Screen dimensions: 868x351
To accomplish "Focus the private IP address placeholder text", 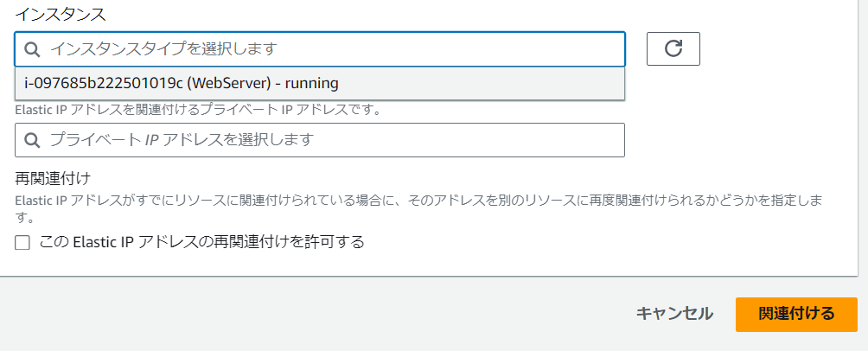I will 181,139.
